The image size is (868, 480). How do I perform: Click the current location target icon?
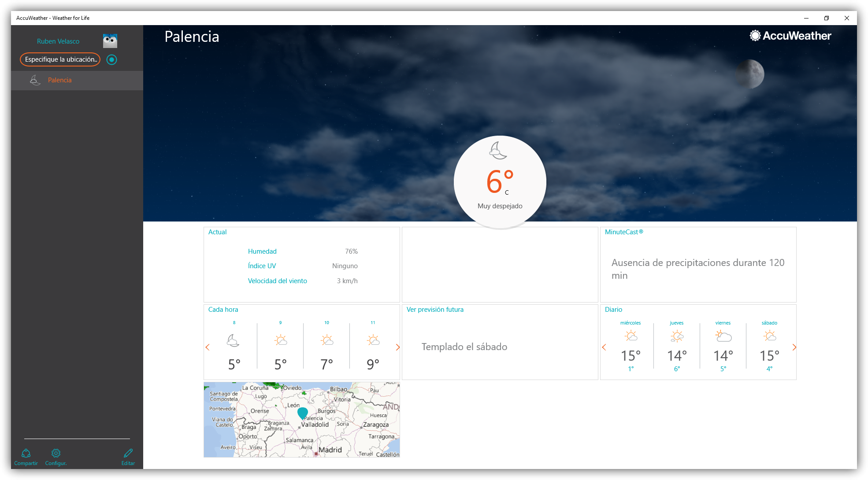112,59
